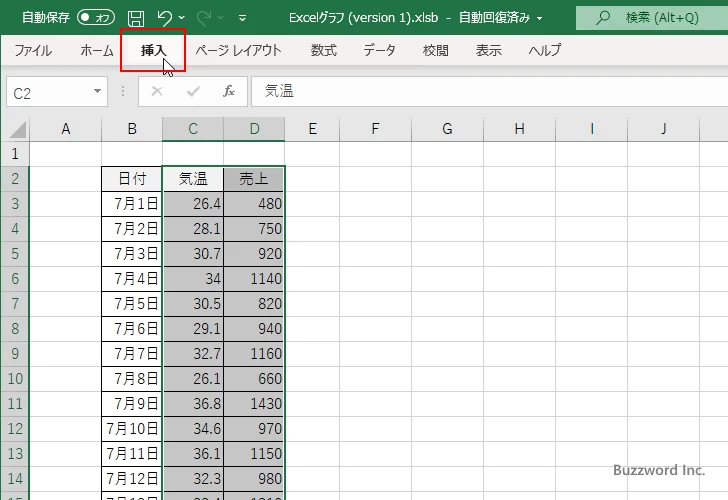Open the データ tab

[379, 50]
